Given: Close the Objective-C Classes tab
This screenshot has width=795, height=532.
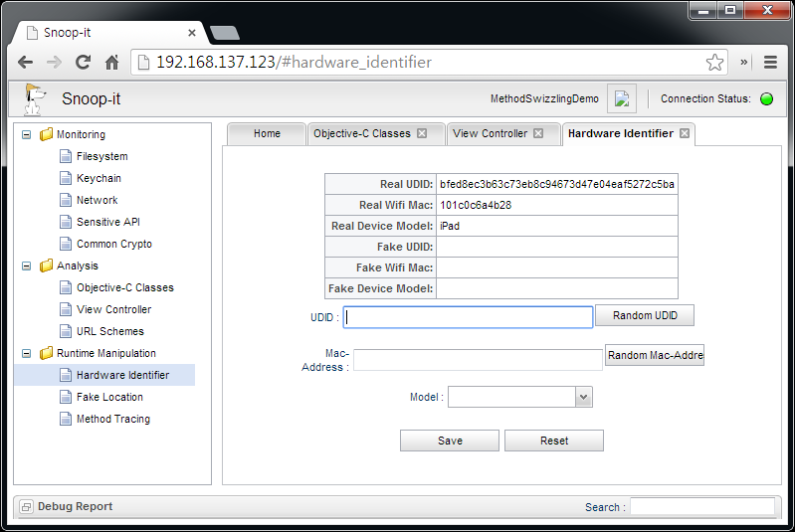Looking at the screenshot, I should point(422,133).
